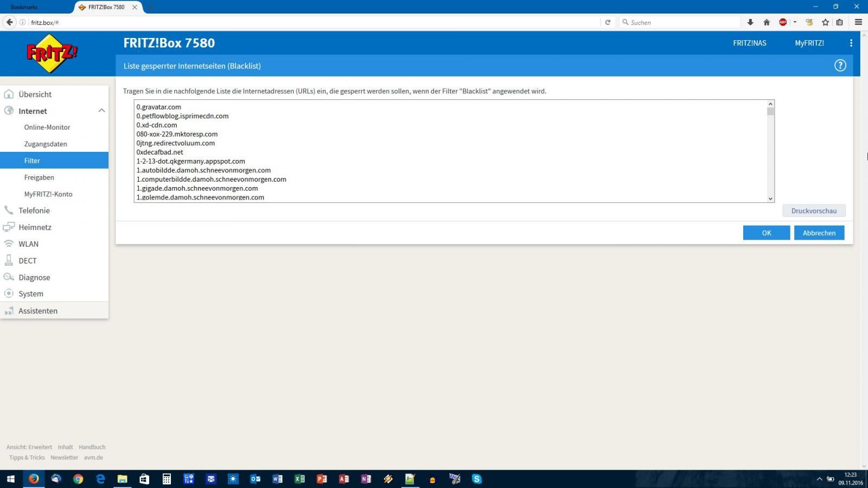Click the Druckvorschau button
This screenshot has width=868, height=488.
pos(814,211)
